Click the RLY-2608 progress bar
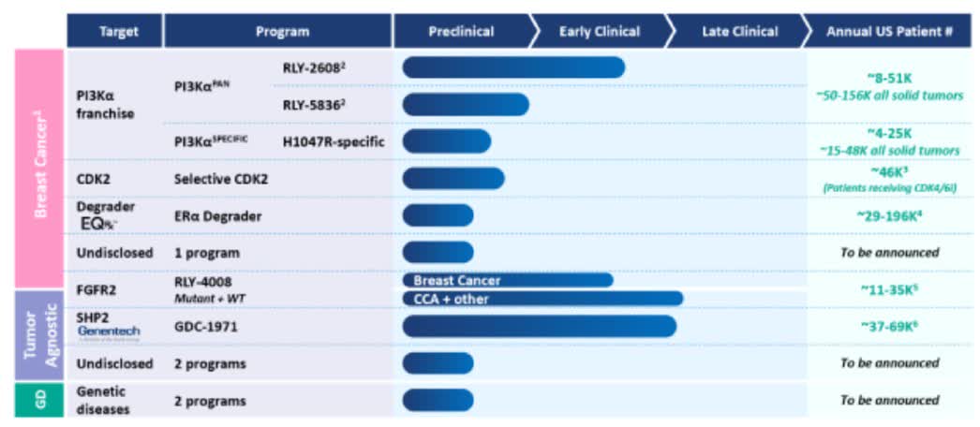Image resolution: width=980 pixels, height=427 pixels. point(513,67)
